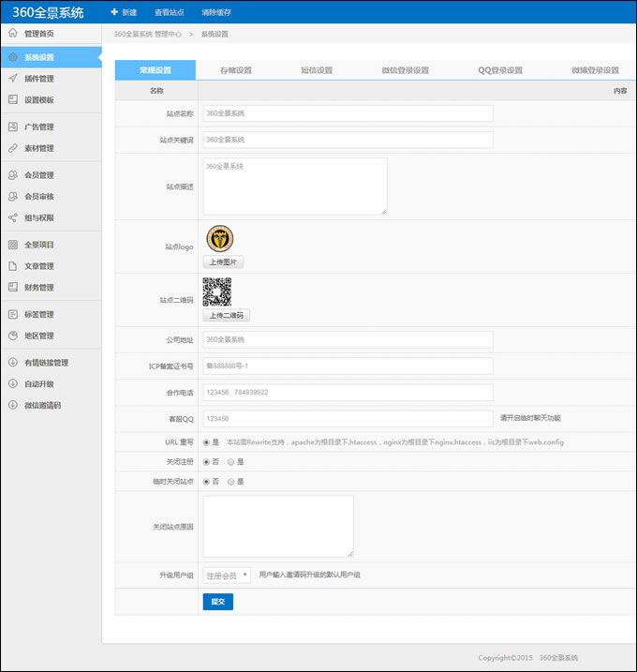637x672 pixels.
Task: Open the 升级用户组 注册会员 dropdown
Action: point(227,575)
